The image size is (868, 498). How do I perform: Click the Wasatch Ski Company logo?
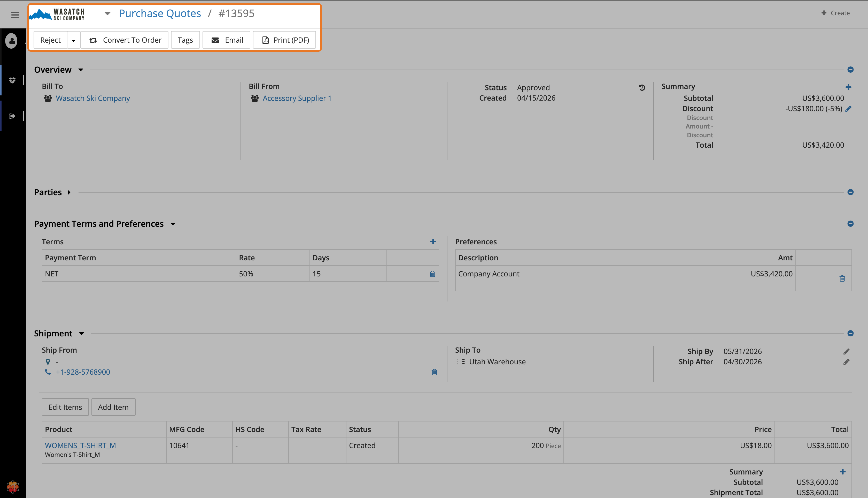tap(57, 14)
